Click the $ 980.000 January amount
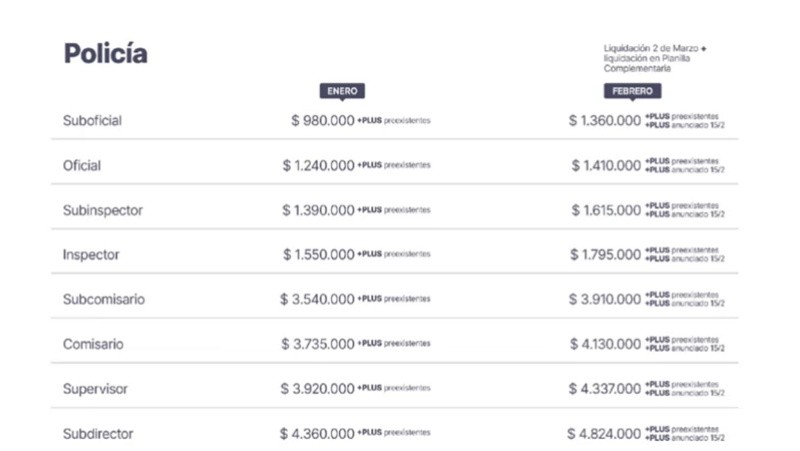The image size is (800, 451). click(322, 121)
